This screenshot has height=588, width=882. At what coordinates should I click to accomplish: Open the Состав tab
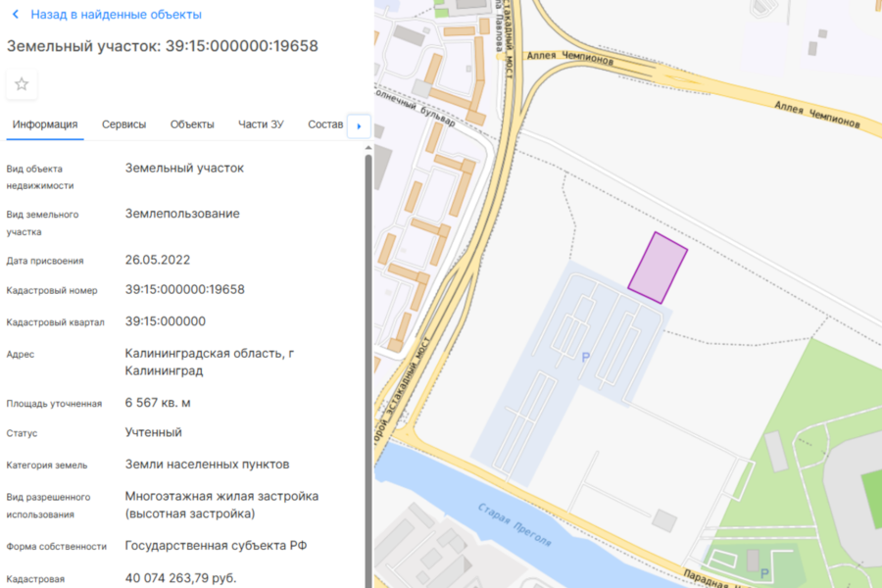coord(325,124)
